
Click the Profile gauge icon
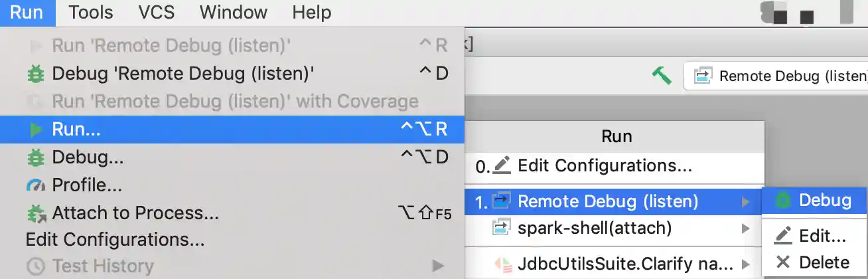pos(35,185)
